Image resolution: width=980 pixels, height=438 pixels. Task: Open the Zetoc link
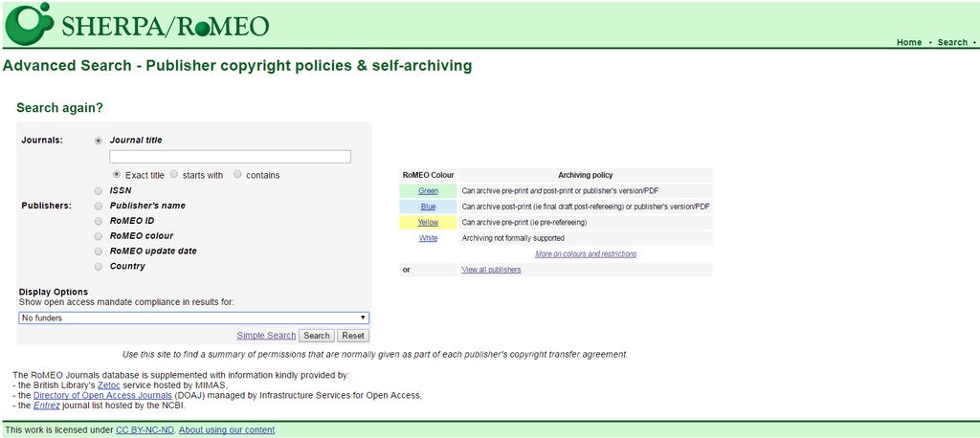click(109, 385)
